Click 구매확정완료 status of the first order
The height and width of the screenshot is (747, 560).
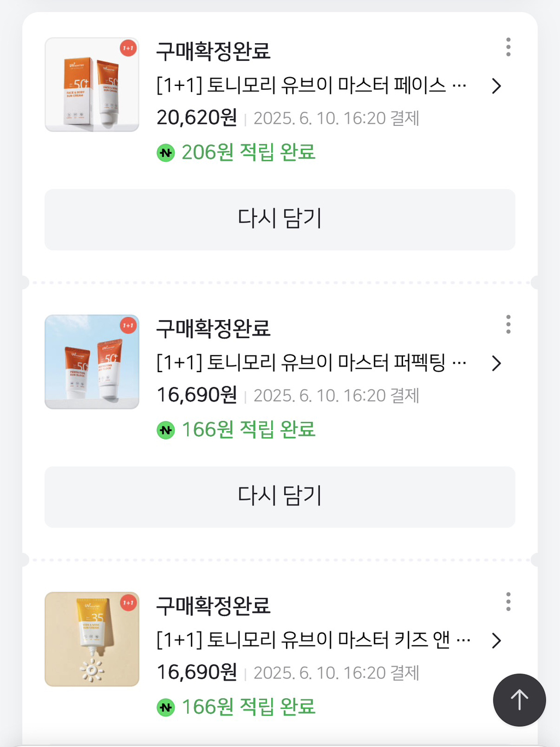(213, 51)
